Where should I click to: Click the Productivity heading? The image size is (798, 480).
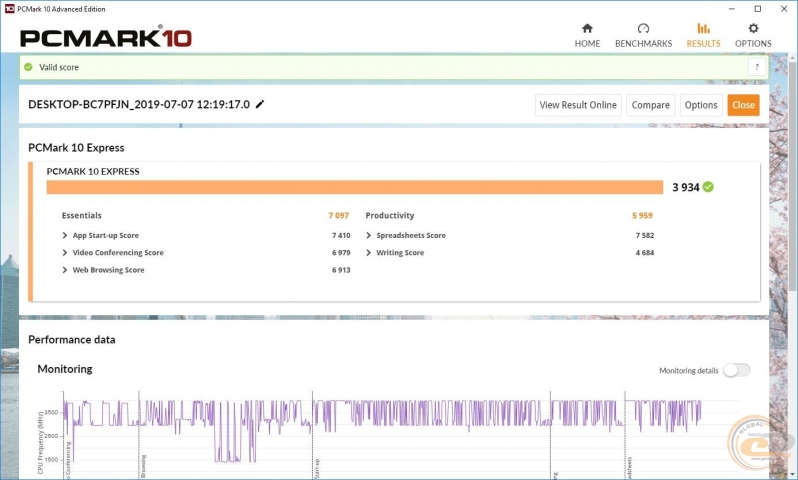tap(390, 215)
